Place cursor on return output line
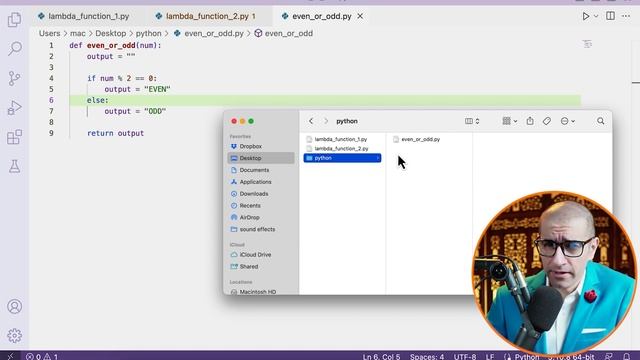Image resolution: width=640 pixels, height=360 pixels. point(115,133)
